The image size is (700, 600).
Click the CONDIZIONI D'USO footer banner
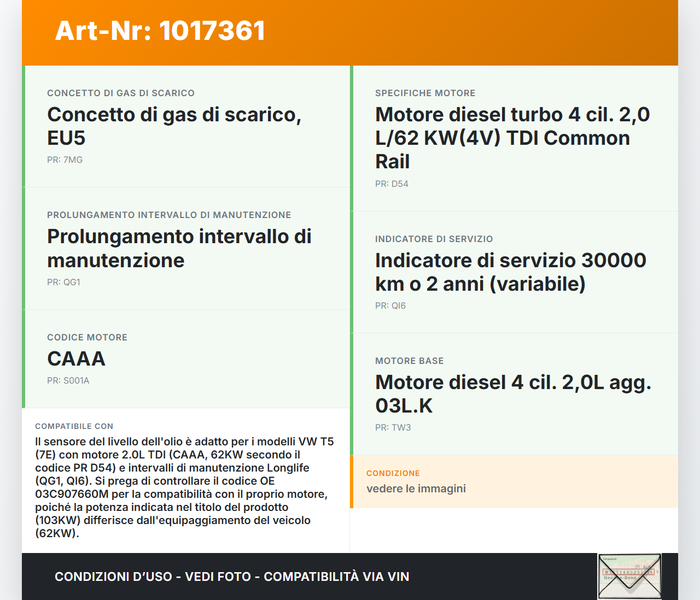point(231,576)
